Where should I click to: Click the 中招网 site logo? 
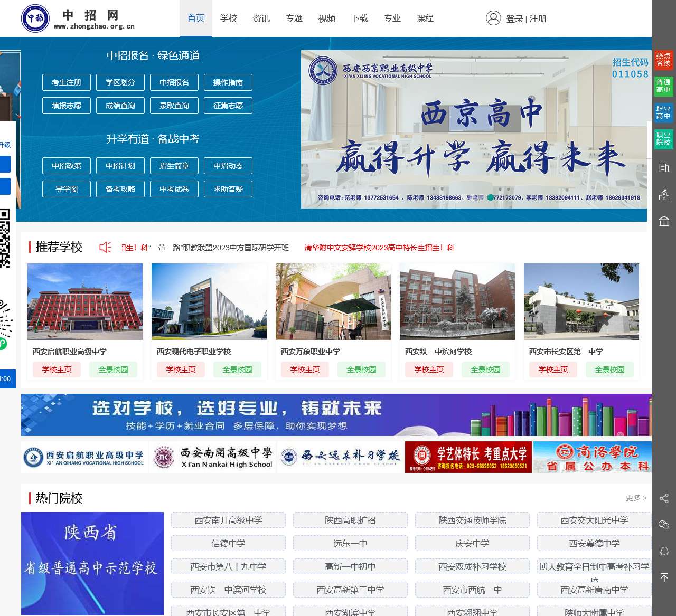(78, 18)
